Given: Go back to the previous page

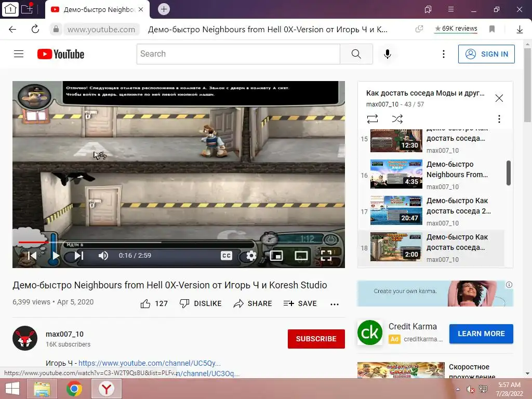Looking at the screenshot, I should pos(12,30).
